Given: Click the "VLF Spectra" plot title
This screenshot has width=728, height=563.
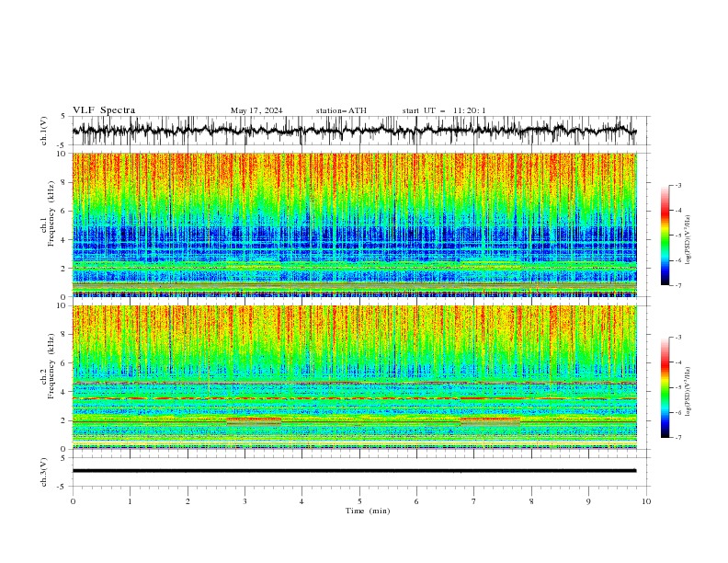Looking at the screenshot, I should (x=104, y=110).
